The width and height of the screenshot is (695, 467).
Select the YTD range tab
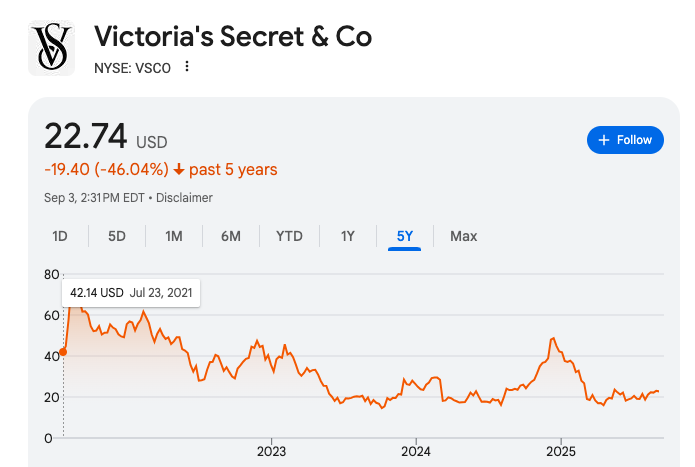289,236
